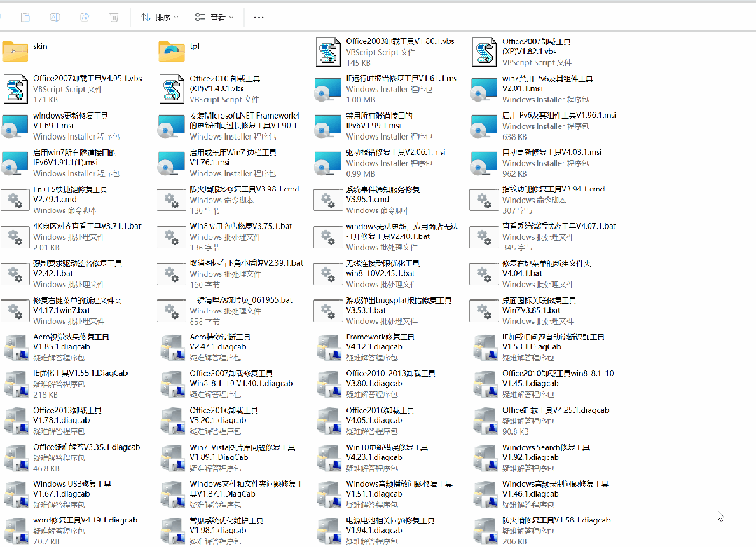Click the Rename icon in the toolbar
The width and height of the screenshot is (756, 547).
pyautogui.click(x=55, y=17)
